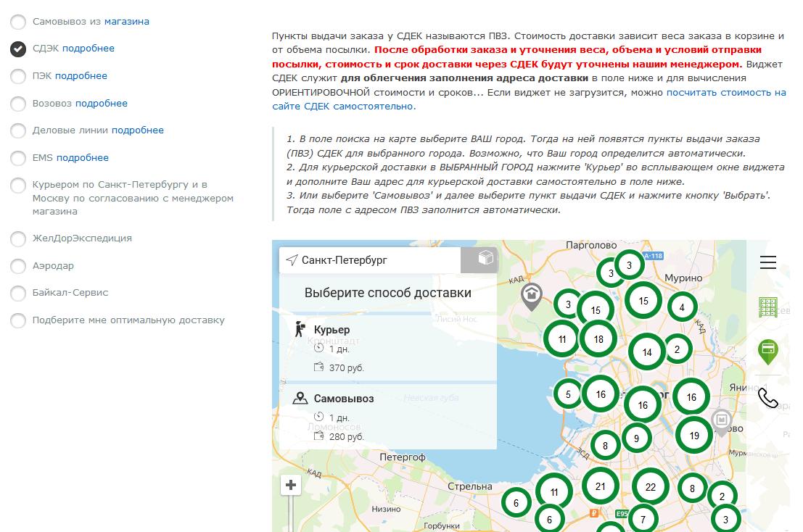Click the Петергоф label on the map
Screen dimensions: 803x532
(x=402, y=457)
